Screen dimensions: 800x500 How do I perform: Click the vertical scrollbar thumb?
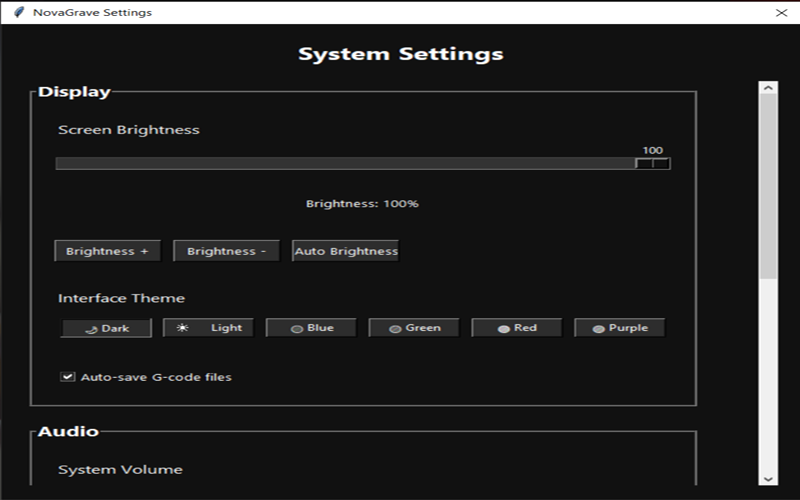click(768, 185)
